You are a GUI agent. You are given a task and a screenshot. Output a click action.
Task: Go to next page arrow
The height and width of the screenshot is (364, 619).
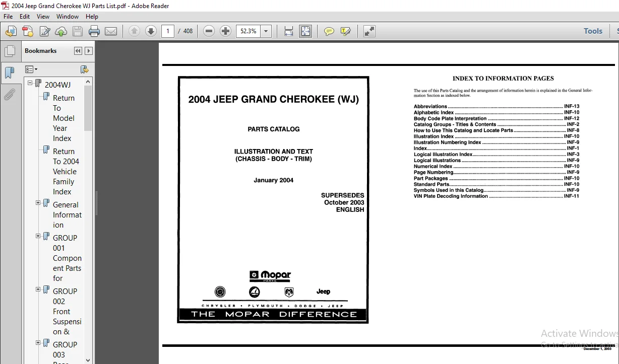151,31
